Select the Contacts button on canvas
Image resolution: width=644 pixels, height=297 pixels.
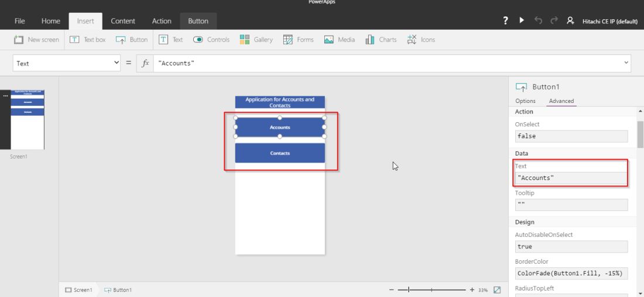(x=280, y=153)
